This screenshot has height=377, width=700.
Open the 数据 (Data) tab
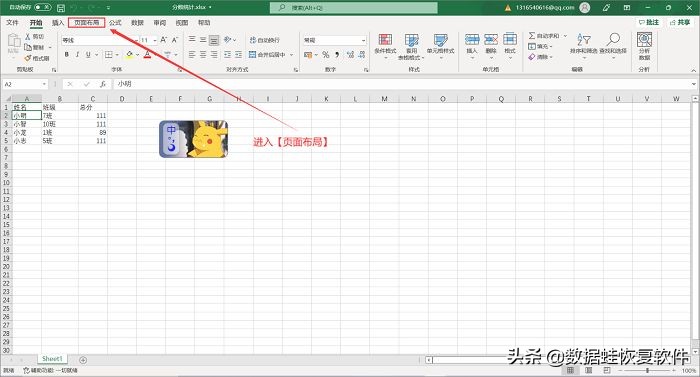click(138, 22)
